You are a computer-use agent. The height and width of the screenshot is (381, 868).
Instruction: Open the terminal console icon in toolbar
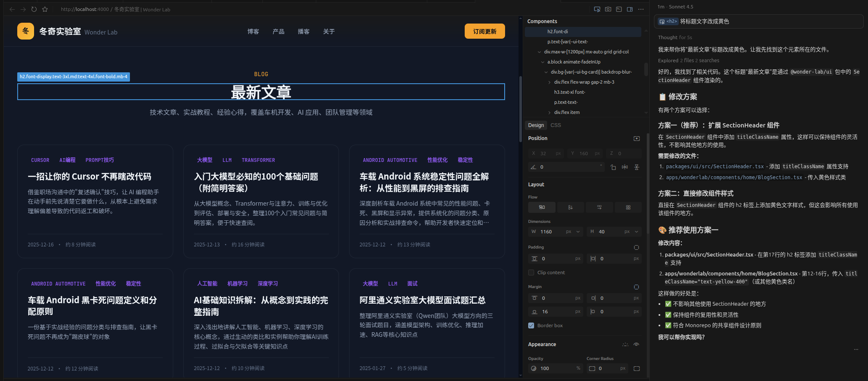click(x=619, y=9)
